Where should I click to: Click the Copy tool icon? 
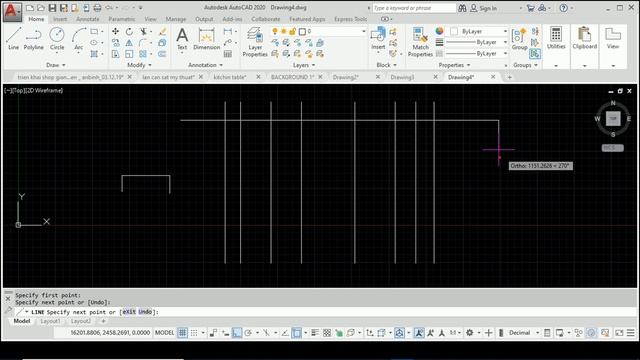click(116, 42)
